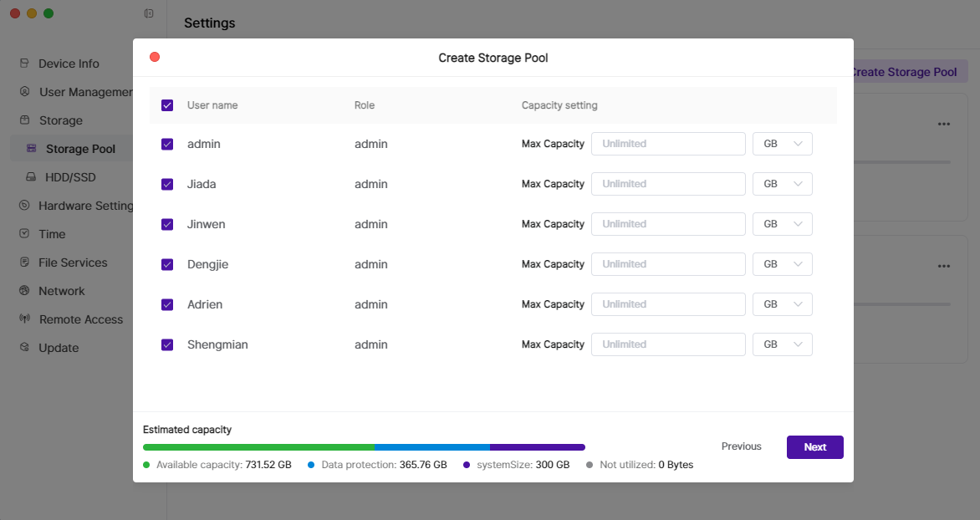Image resolution: width=980 pixels, height=520 pixels.
Task: Click the estimated capacity bar's green segment
Action: 258,447
